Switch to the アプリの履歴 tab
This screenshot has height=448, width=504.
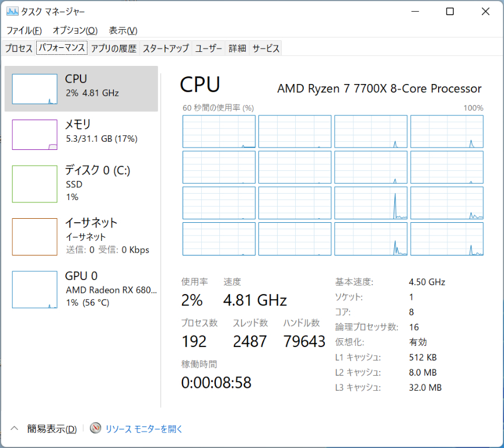(114, 48)
